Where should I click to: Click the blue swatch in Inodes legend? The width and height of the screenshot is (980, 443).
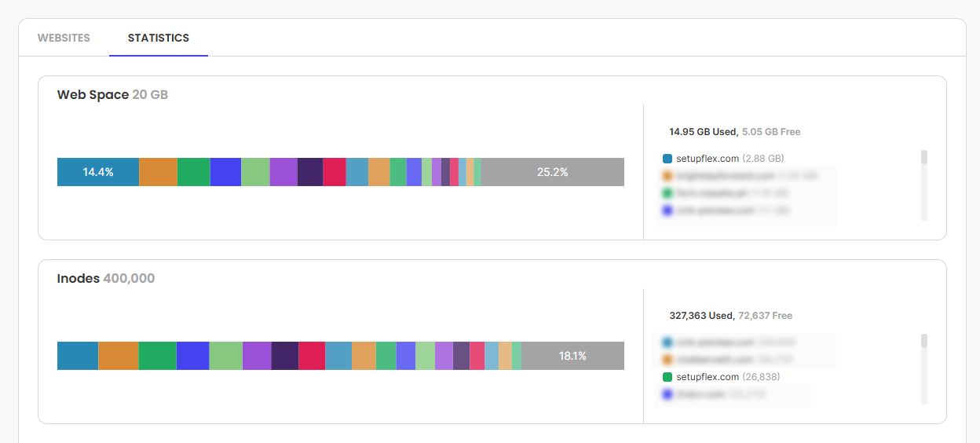coord(667,342)
